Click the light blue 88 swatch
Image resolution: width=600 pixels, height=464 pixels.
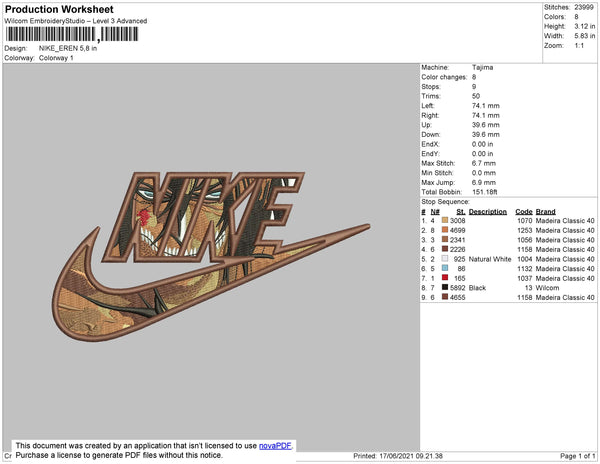coord(445,268)
